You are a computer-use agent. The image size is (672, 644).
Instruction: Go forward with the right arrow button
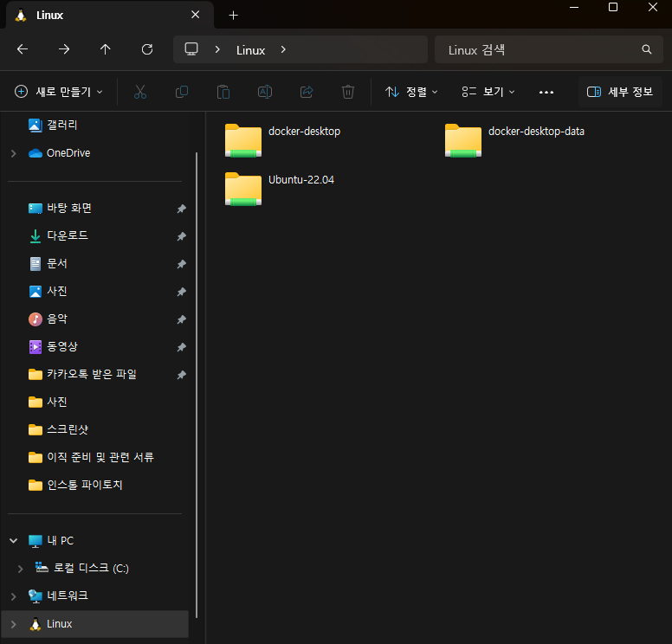pos(64,49)
